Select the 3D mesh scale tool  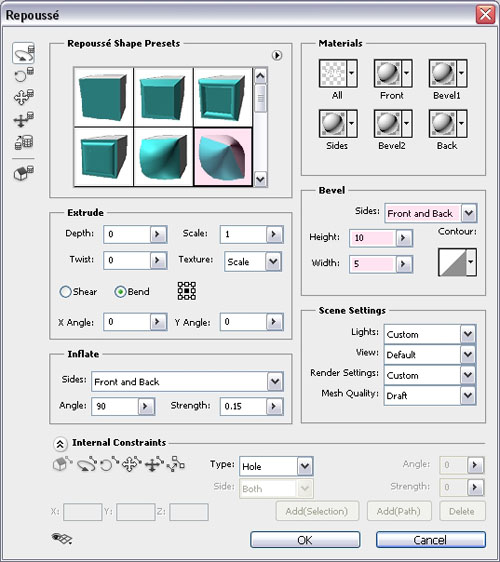24,142
